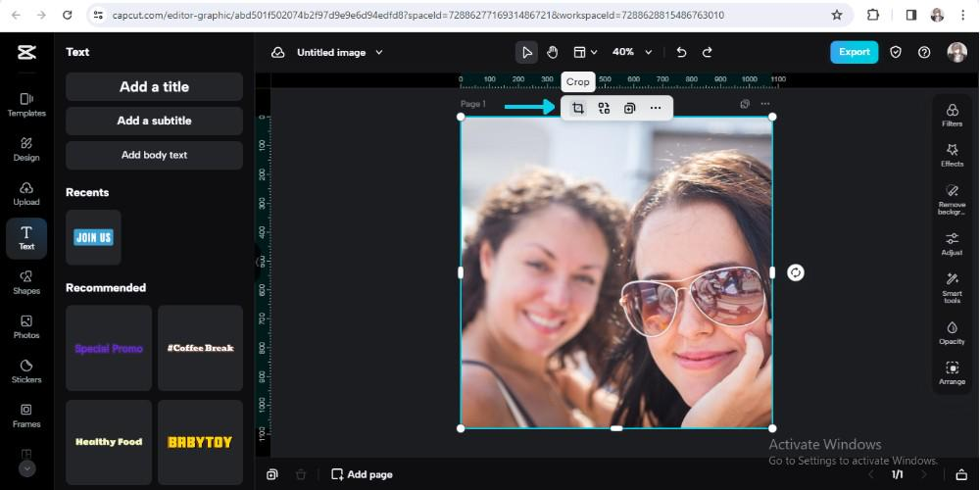Open the Frames panel

pos(26,415)
